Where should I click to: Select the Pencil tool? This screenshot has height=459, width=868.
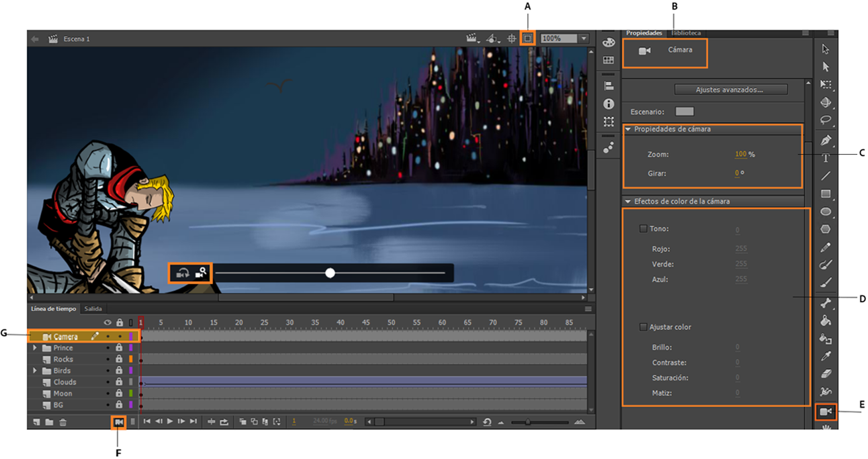tap(826, 247)
